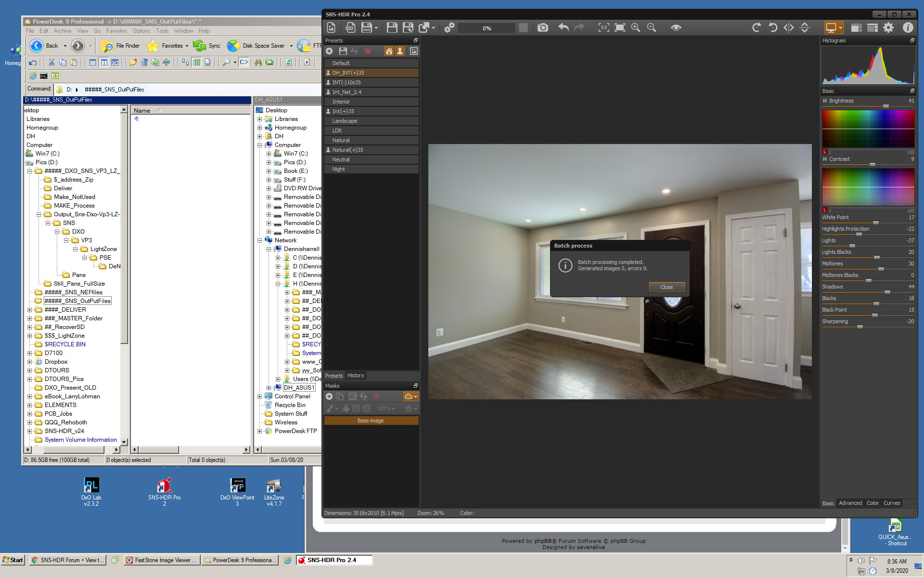The height and width of the screenshot is (578, 924).
Task: Toggle the user presets filter button
Action: (400, 51)
